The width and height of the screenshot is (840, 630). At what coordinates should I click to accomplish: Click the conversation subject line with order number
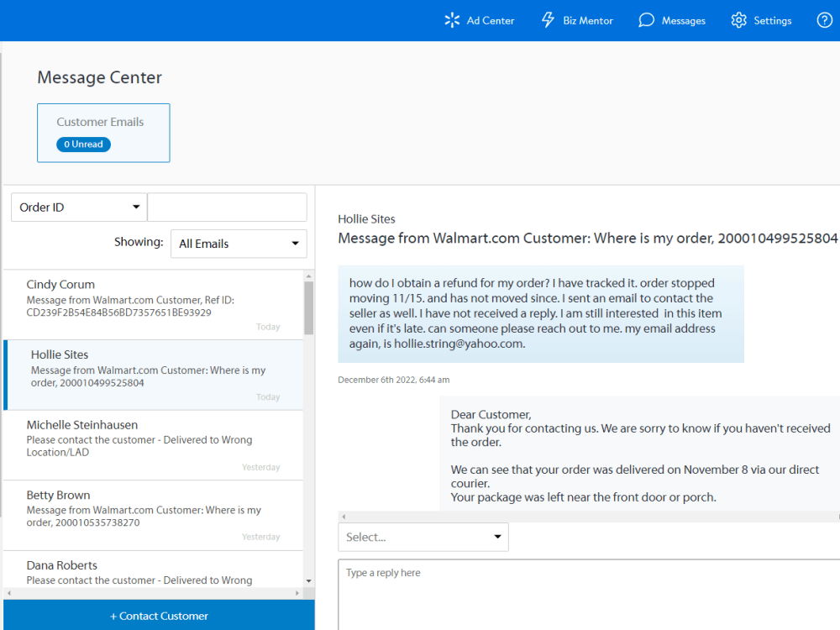point(588,238)
